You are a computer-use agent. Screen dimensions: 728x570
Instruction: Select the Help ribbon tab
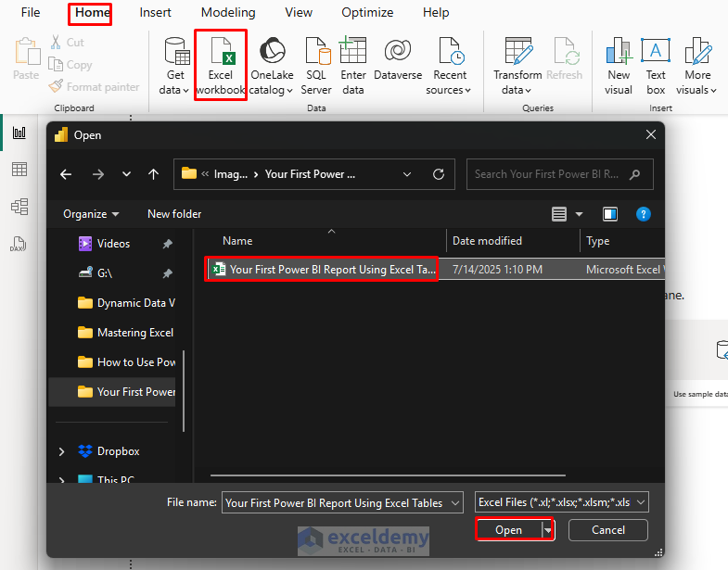436,13
